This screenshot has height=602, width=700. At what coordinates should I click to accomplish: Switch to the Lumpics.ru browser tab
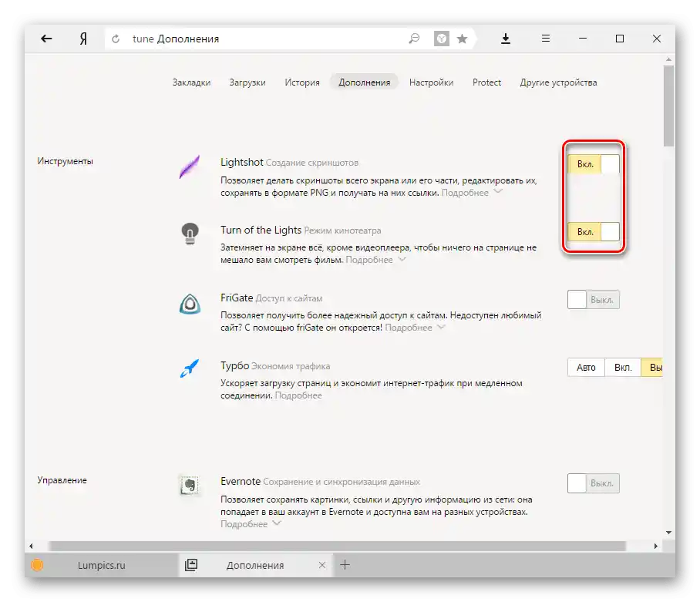(x=102, y=565)
